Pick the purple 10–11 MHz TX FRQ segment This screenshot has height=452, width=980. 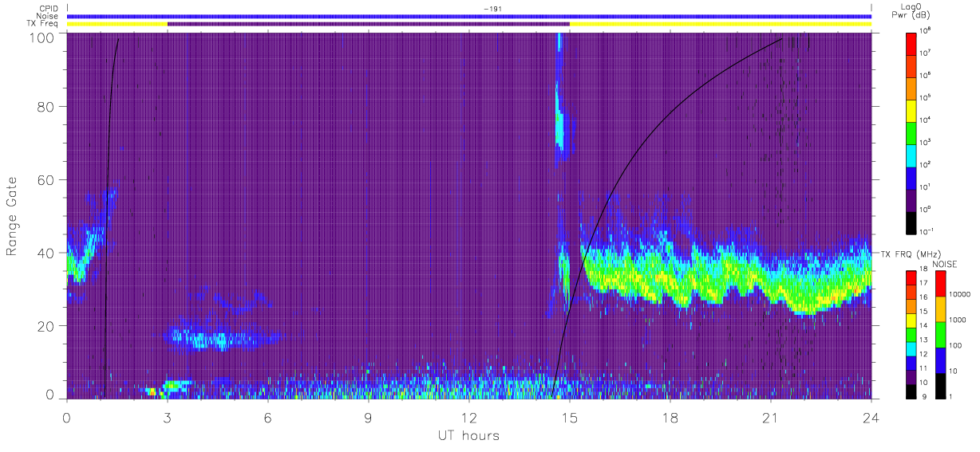pyautogui.click(x=912, y=375)
